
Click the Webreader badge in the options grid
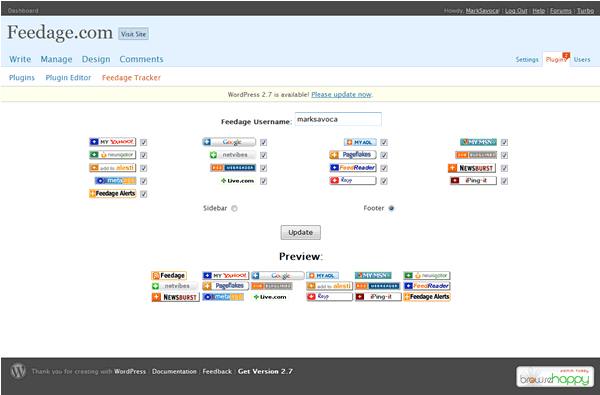click(x=233, y=168)
